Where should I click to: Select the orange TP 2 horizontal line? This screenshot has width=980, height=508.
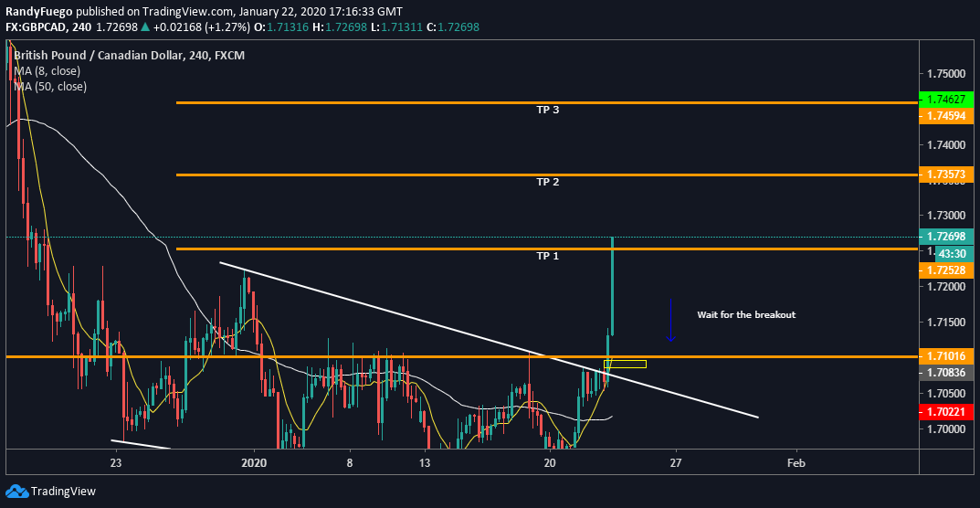(x=547, y=175)
